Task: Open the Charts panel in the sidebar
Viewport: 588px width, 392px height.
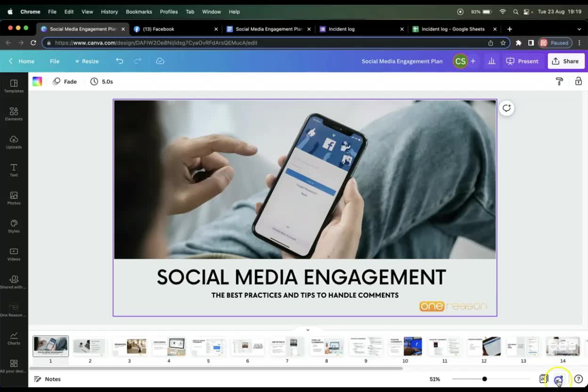Action: pos(14,338)
